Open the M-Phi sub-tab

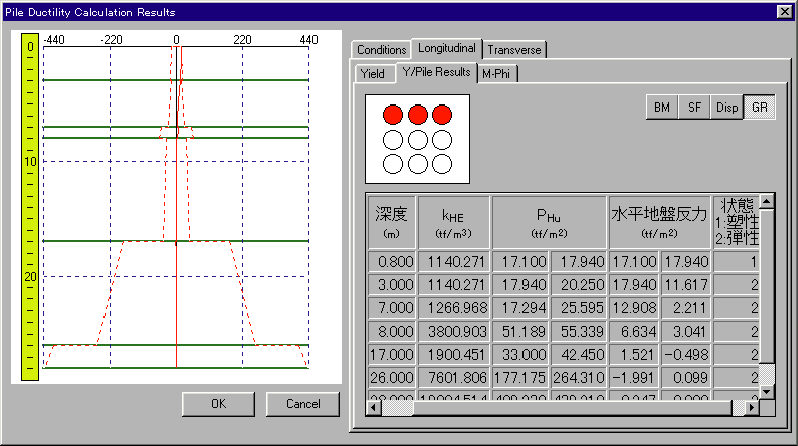pyautogui.click(x=497, y=73)
